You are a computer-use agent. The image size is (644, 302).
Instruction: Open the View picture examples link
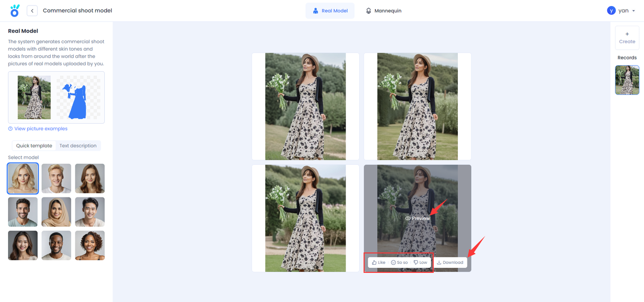click(x=38, y=129)
